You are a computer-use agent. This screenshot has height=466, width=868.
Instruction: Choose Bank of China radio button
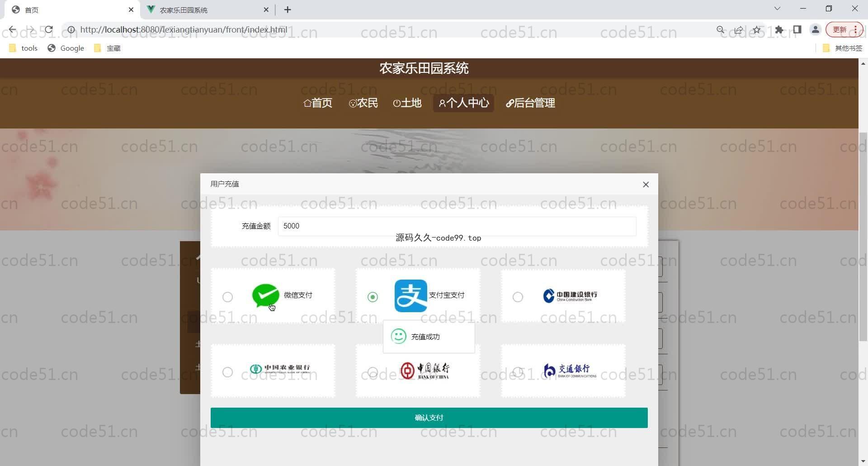(x=373, y=372)
